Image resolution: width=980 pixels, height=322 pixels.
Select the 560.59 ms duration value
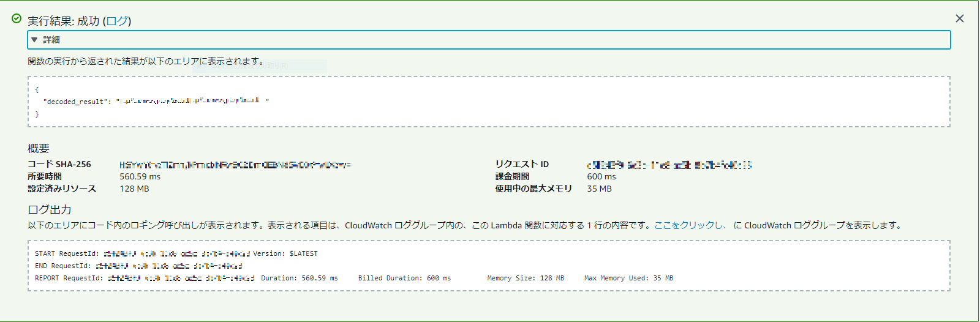coord(140,176)
